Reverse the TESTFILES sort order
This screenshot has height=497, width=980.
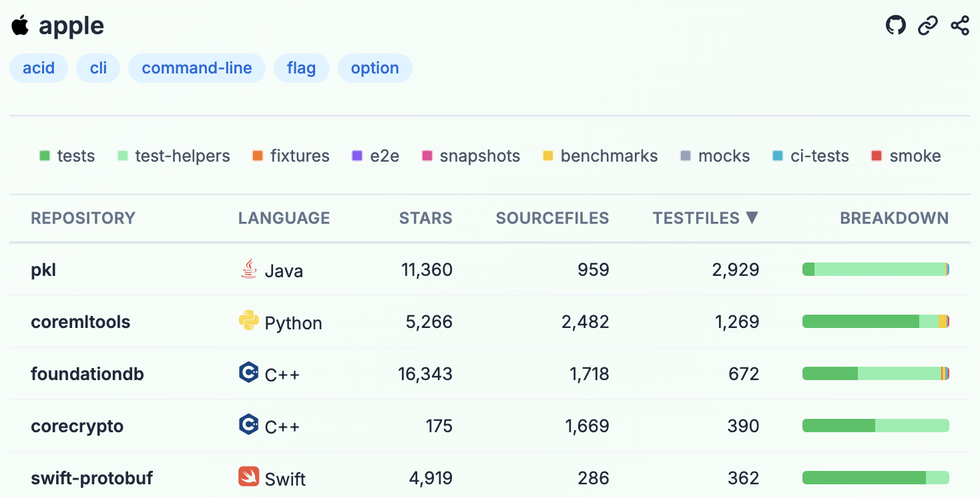(706, 218)
